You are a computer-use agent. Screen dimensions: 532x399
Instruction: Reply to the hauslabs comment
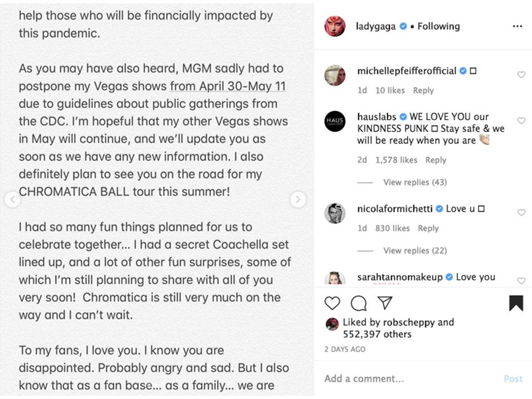point(436,160)
